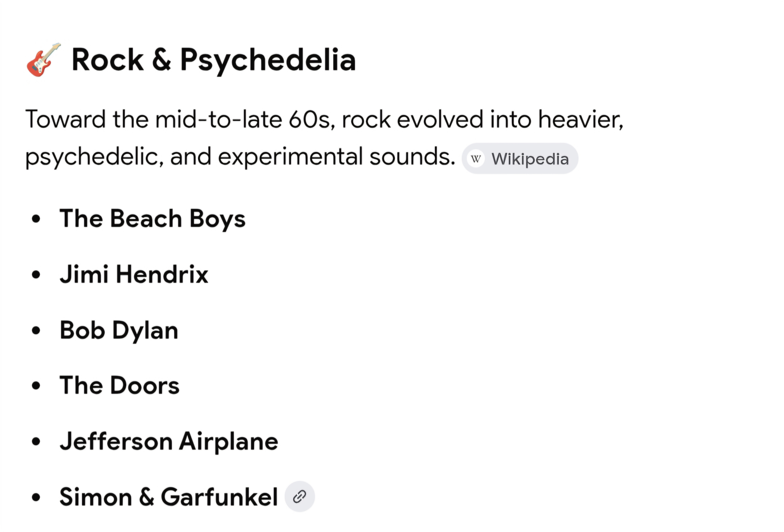The width and height of the screenshot is (784, 532).
Task: Select The Beach Boys list item
Action: pos(152,219)
